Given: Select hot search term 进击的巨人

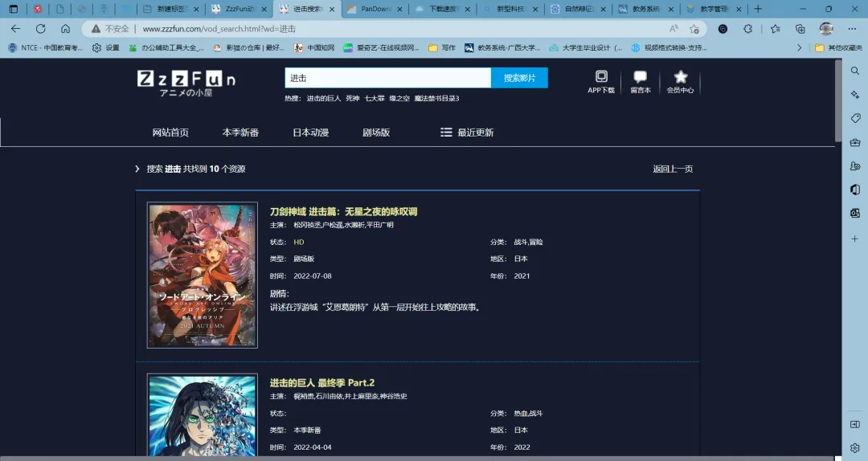Looking at the screenshot, I should (323, 98).
